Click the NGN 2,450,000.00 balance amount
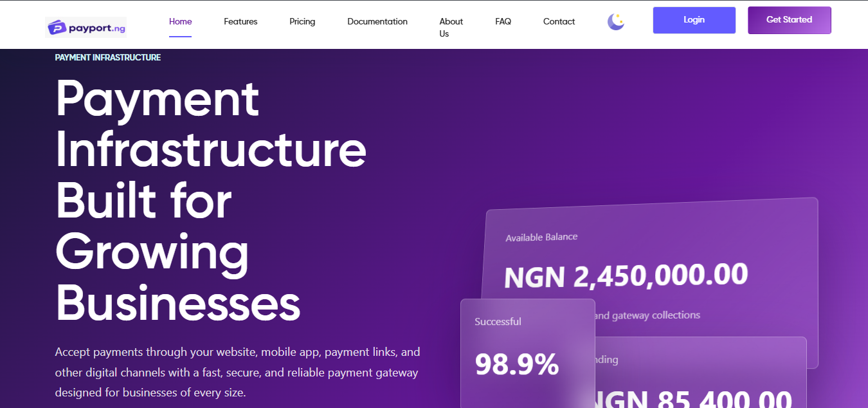 [626, 275]
